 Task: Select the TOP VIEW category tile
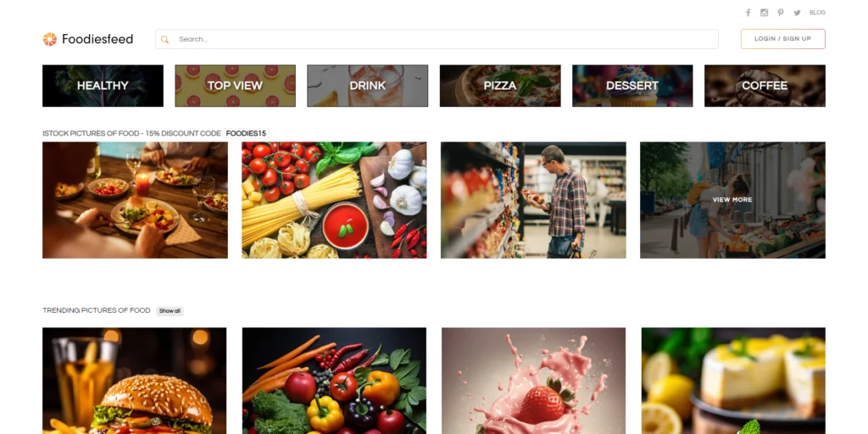click(236, 86)
